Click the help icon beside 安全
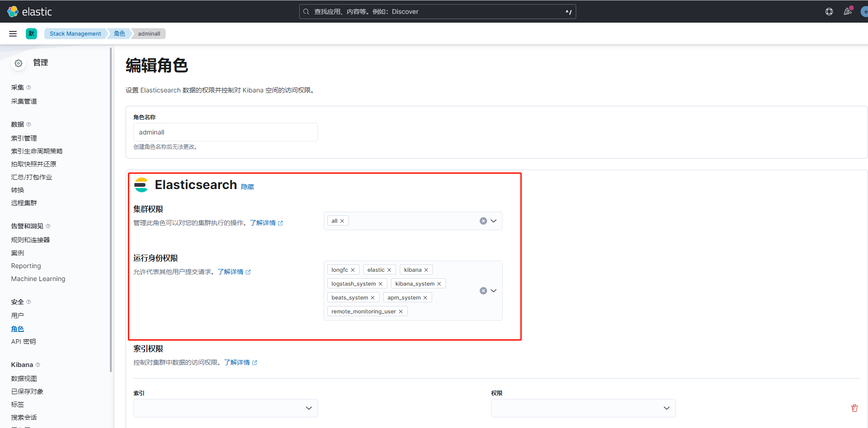Screen dimensions: 868x428 pyautogui.click(x=29, y=302)
